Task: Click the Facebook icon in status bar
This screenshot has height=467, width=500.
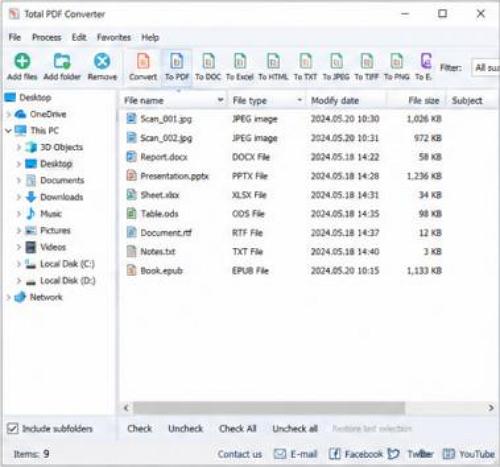Action: (334, 454)
